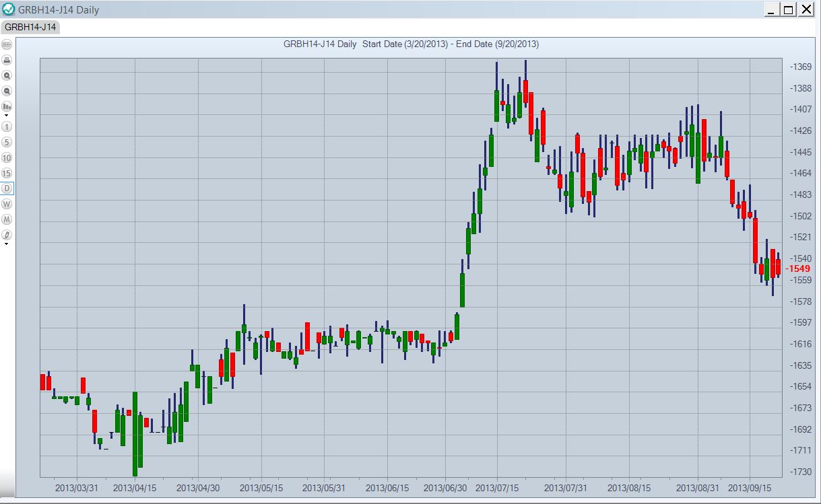Open the GRBH14-J14 tab

pos(31,27)
